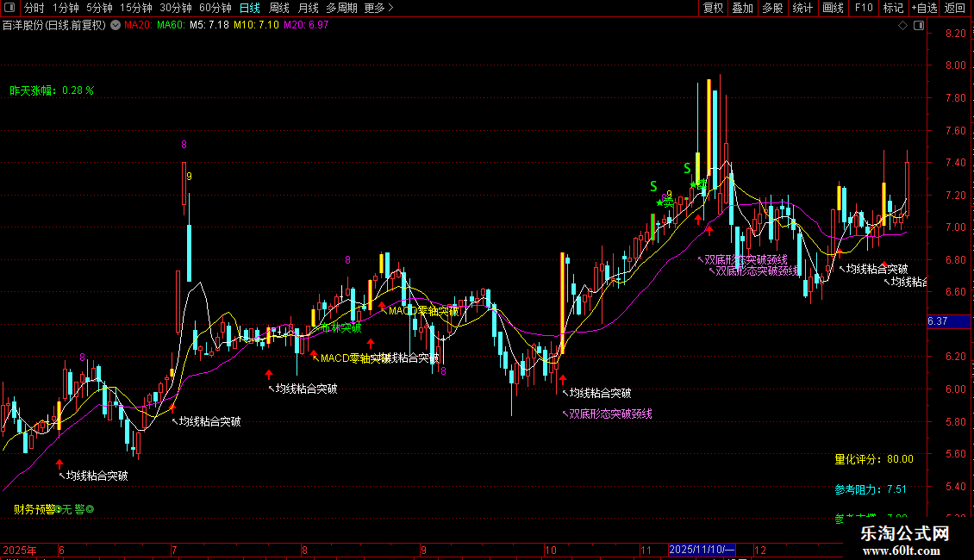The image size is (974, 560).
Task: Select the 1分钟 period
Action: pos(66,8)
